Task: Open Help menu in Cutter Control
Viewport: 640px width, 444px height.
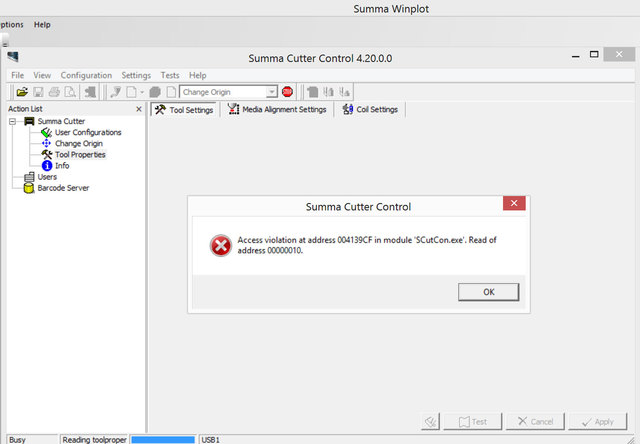Action: (x=198, y=75)
